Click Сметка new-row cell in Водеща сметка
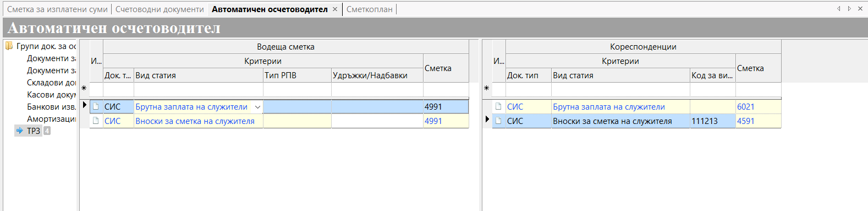 (x=446, y=89)
